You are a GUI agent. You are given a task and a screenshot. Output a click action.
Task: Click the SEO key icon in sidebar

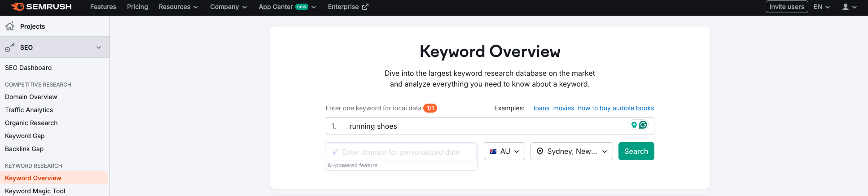[9, 48]
